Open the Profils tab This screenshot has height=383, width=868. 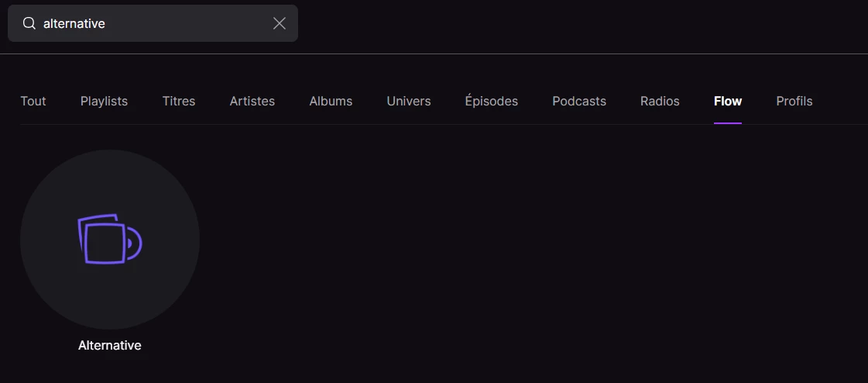[x=794, y=101]
